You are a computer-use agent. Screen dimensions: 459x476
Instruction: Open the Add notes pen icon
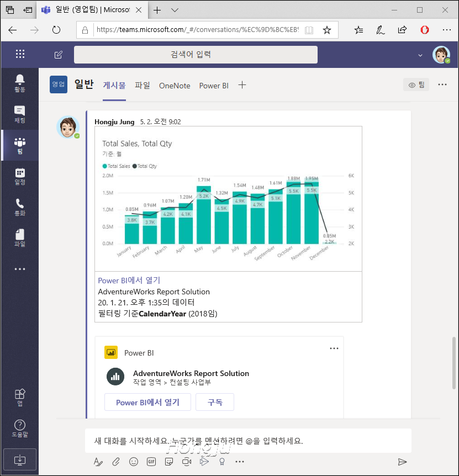point(381,30)
